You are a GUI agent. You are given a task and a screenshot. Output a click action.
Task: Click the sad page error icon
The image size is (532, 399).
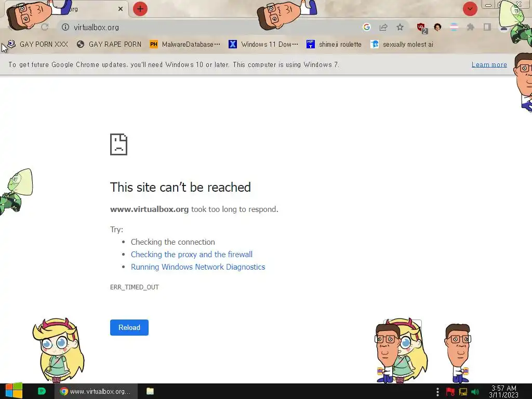(118, 144)
